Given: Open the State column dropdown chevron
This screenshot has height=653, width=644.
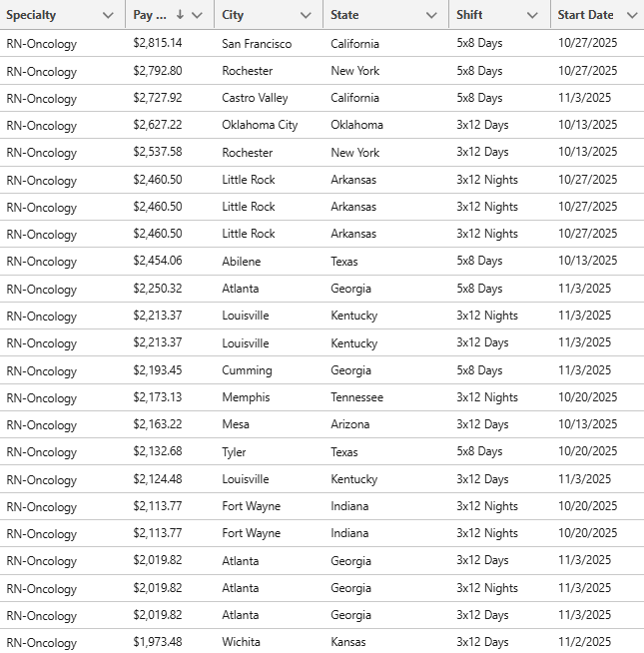Looking at the screenshot, I should click(x=431, y=15).
